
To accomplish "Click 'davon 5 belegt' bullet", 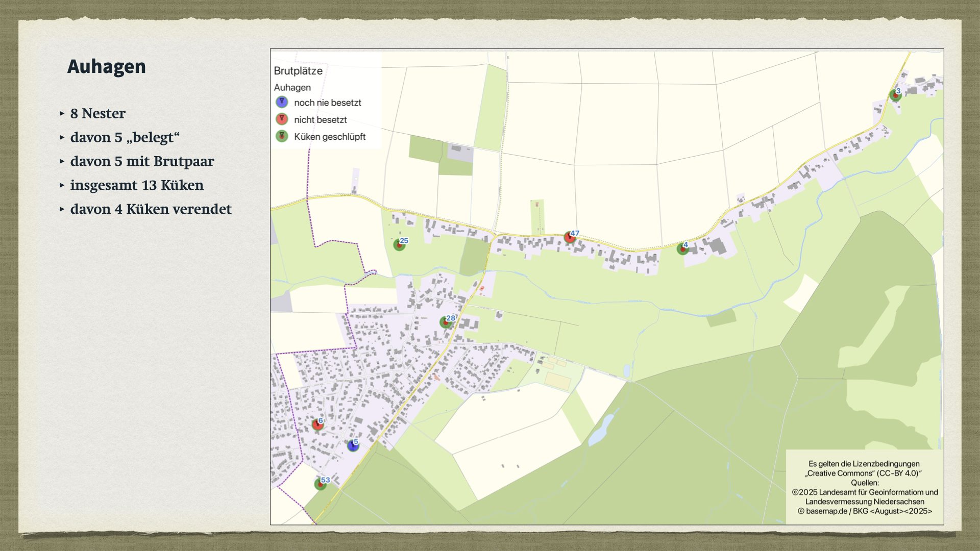I will tap(125, 137).
